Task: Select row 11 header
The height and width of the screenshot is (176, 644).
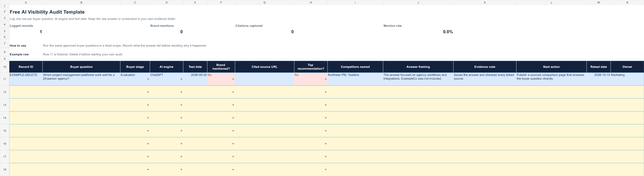Action: coord(4,79)
